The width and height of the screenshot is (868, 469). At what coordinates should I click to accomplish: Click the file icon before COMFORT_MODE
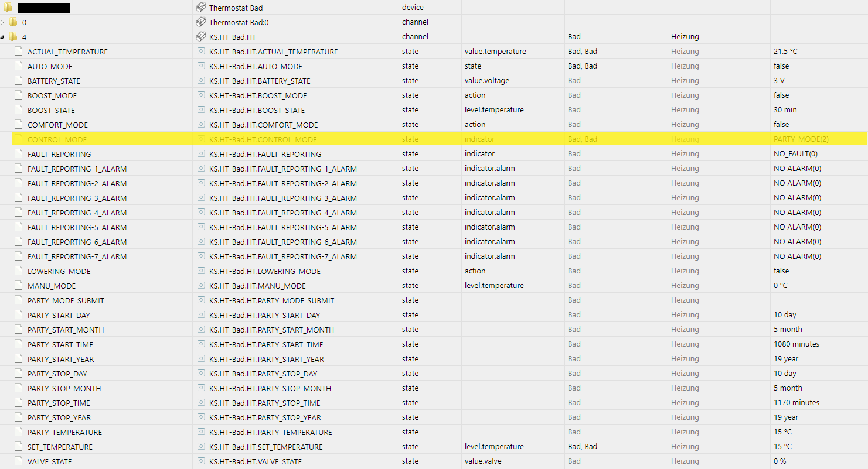click(18, 125)
